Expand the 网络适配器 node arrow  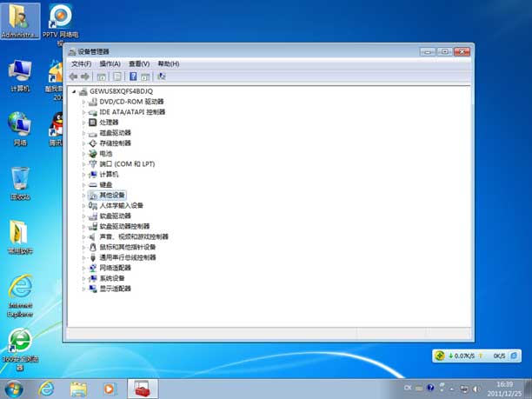click(83, 268)
